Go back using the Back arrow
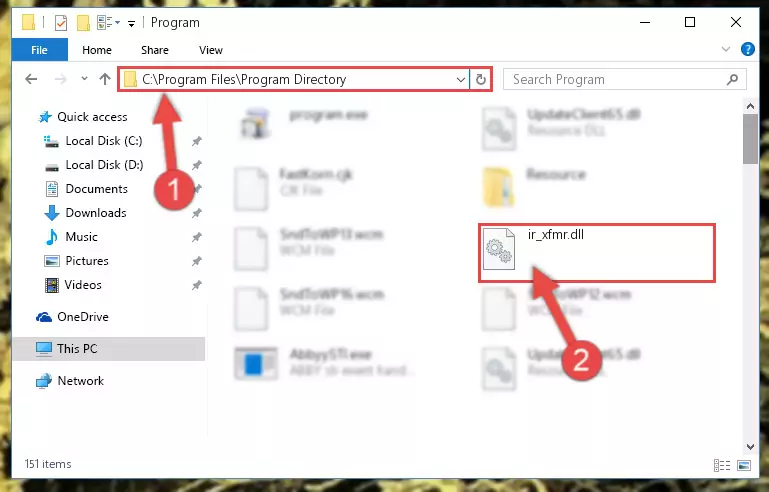This screenshot has width=769, height=492. coord(31,79)
